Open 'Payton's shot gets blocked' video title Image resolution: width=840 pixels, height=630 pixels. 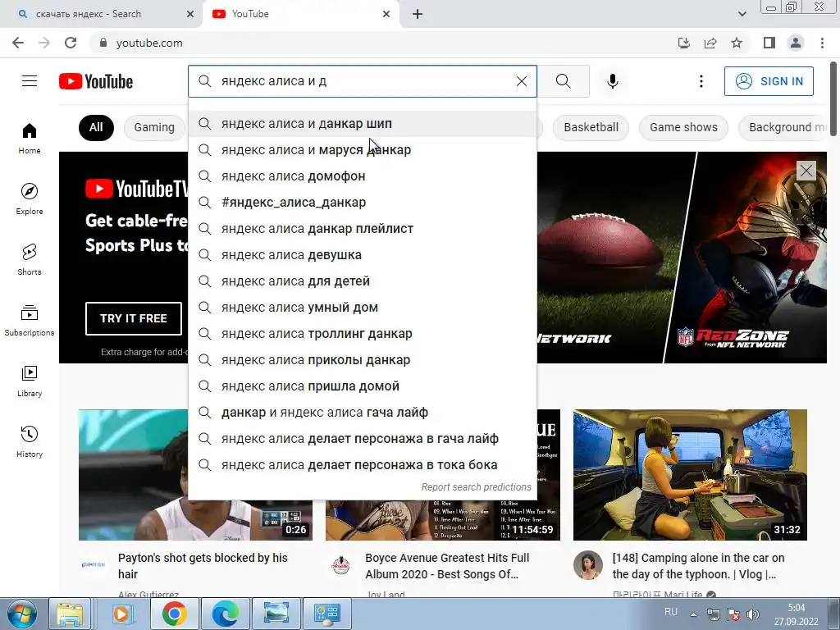[203, 566]
